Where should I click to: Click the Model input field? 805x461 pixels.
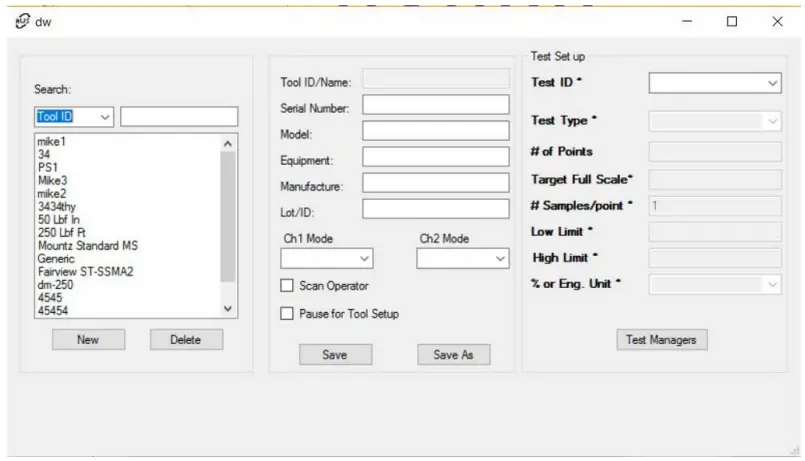click(436, 130)
